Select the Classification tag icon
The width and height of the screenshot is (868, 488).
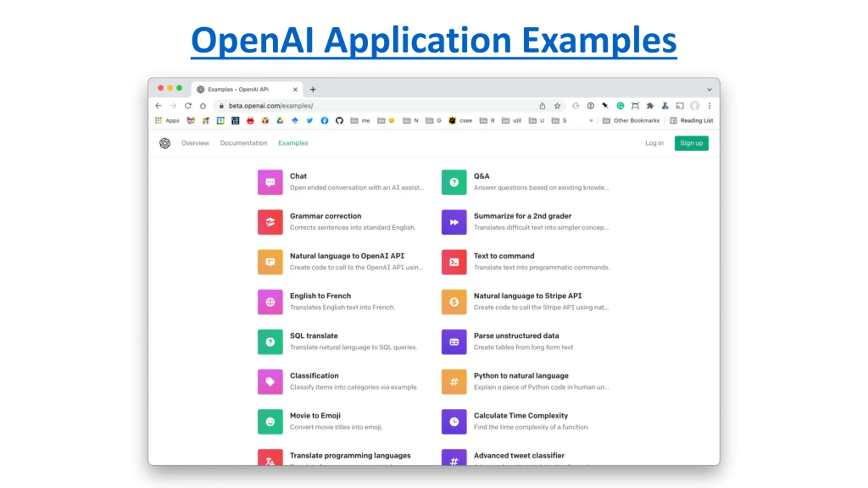point(270,382)
